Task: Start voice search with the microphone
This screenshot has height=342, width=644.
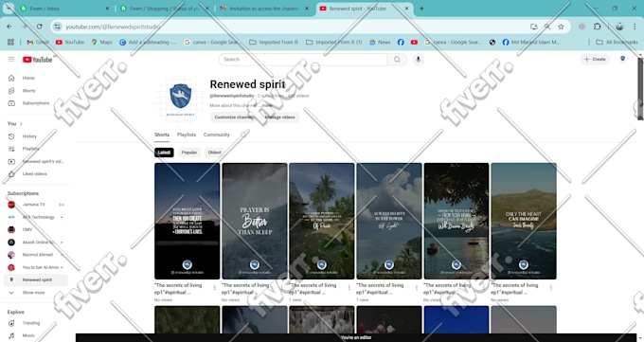Action: [418, 59]
